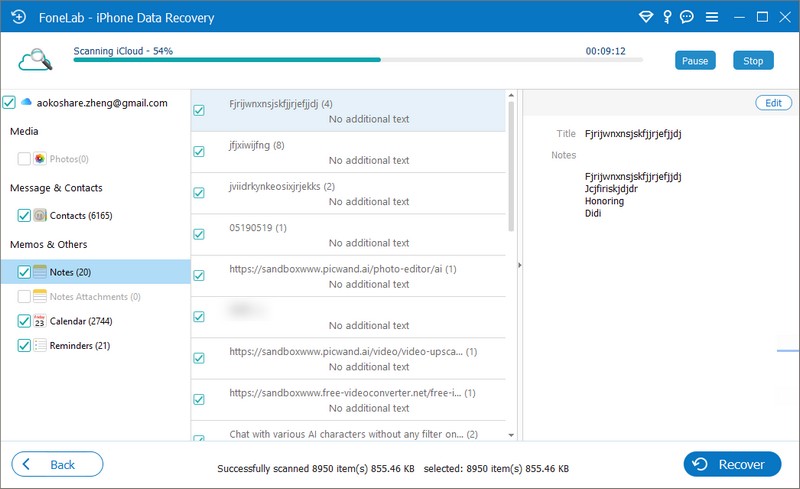Screen dimensions: 800x489
Task: Uncheck the jviidrkynkeosixjrjekks note checkbox
Action: pos(199,193)
